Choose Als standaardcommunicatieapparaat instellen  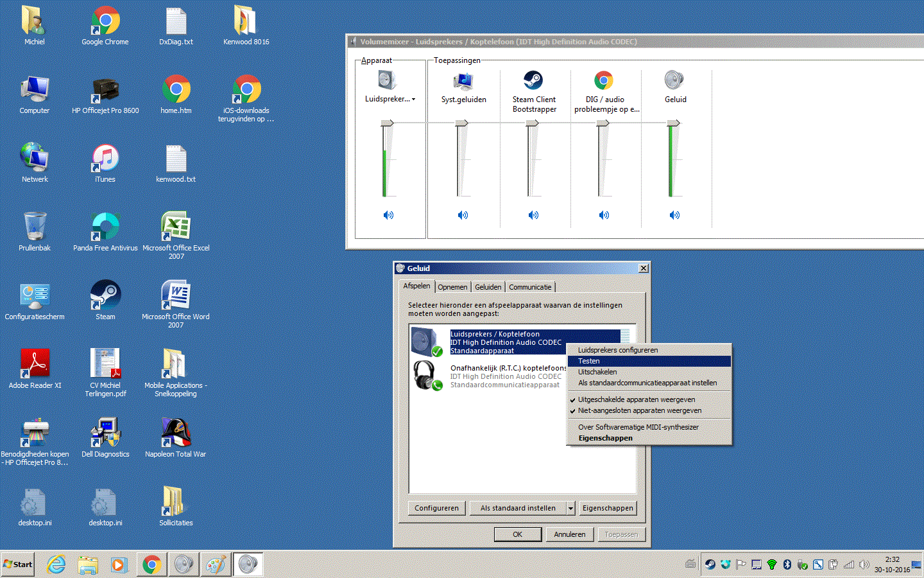pyautogui.click(x=649, y=383)
